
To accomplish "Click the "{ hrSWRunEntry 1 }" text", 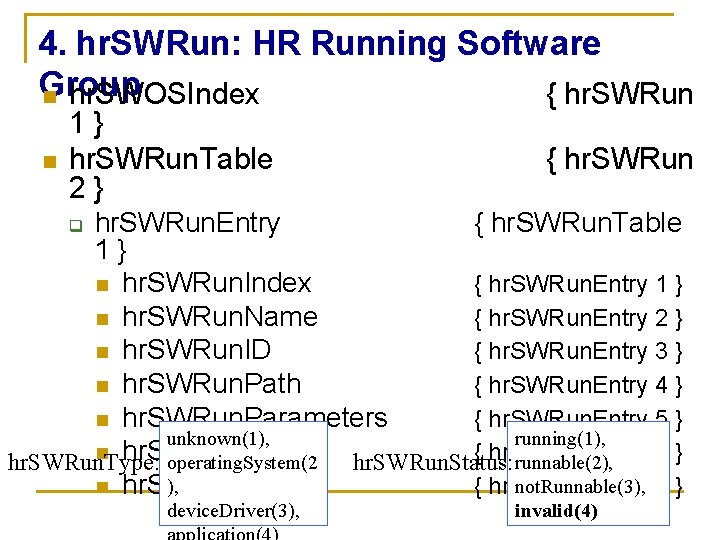I will 578,285.
